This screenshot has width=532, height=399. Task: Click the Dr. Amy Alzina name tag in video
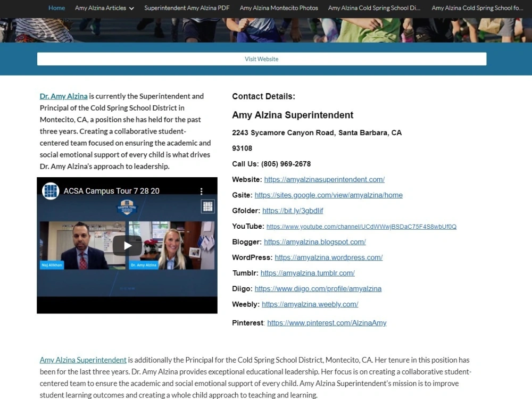pos(144,265)
